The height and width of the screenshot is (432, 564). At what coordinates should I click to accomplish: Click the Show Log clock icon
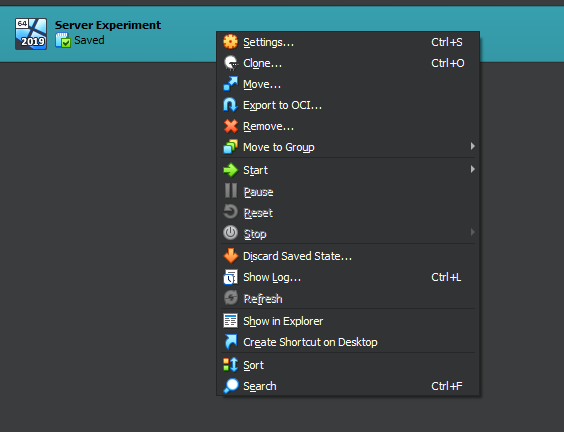230,277
